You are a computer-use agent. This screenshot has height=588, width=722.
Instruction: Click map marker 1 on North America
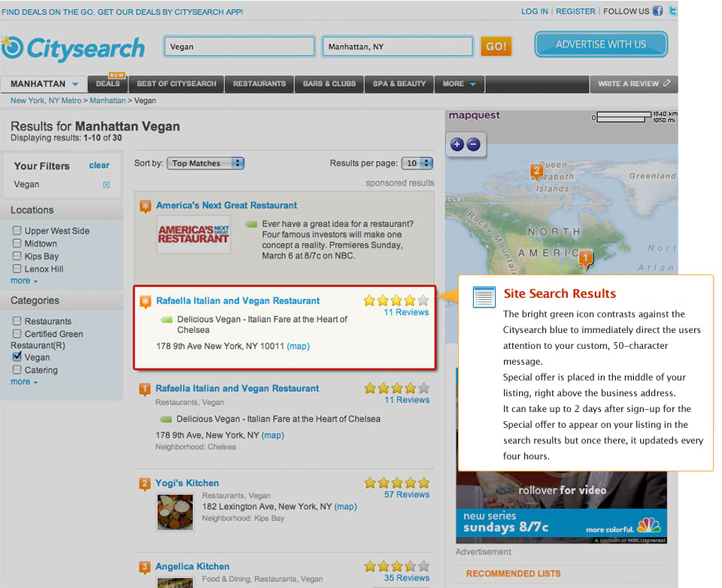(x=585, y=259)
